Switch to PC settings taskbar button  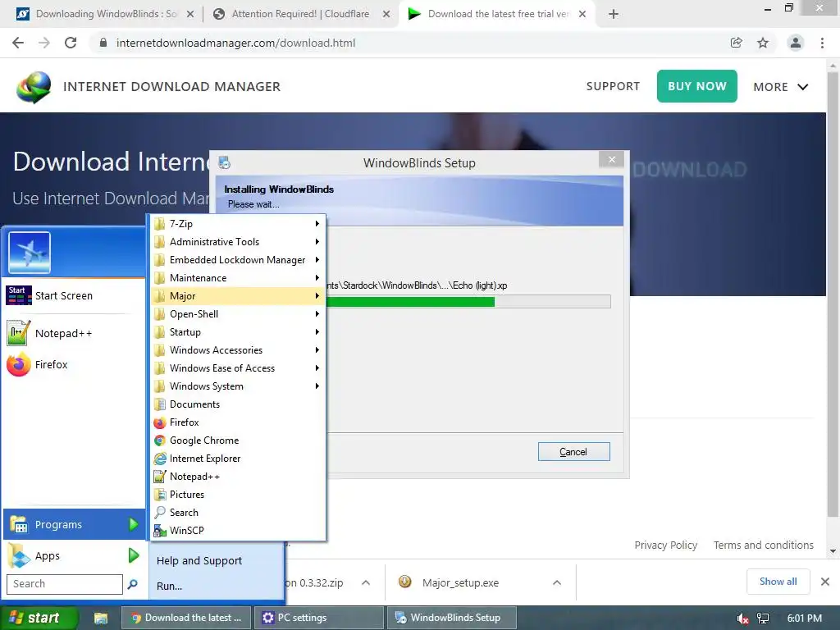319,618
